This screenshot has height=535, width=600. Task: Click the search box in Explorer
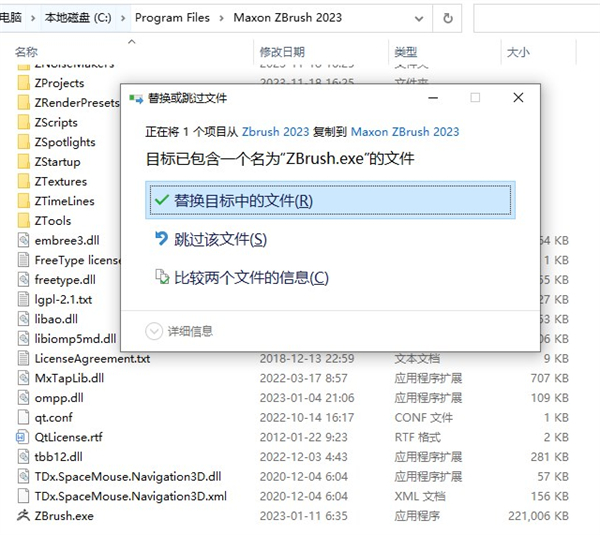(x=536, y=18)
